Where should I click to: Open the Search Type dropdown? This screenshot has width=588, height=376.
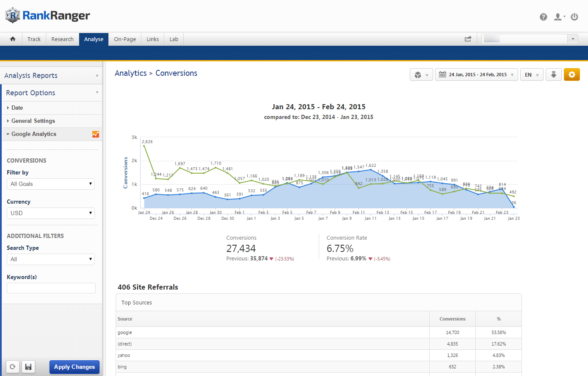coord(51,259)
